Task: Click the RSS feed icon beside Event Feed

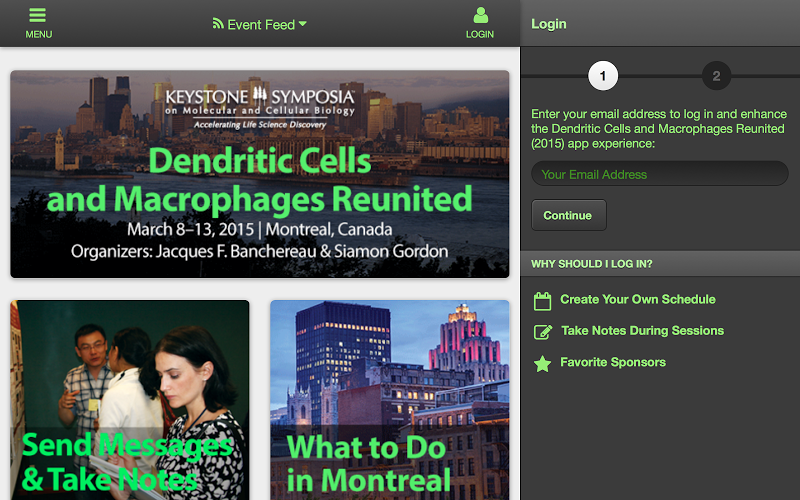Action: [x=218, y=23]
